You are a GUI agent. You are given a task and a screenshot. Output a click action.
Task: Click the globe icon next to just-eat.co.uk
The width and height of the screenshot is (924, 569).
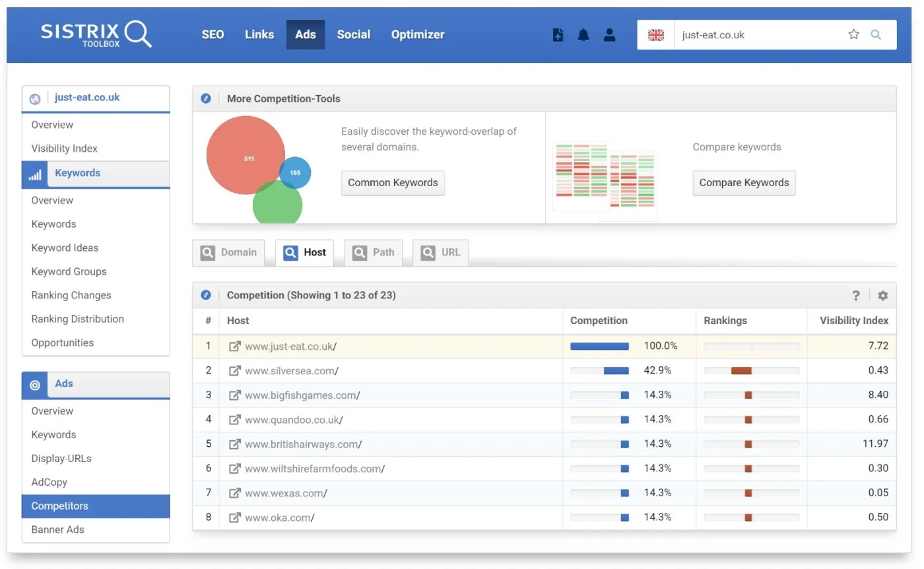click(35, 98)
